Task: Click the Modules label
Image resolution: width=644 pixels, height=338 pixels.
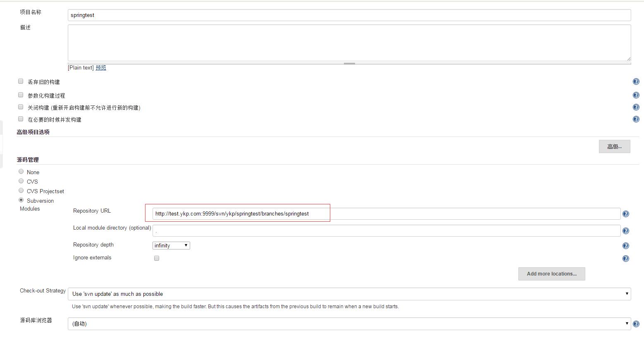Action: 30,209
